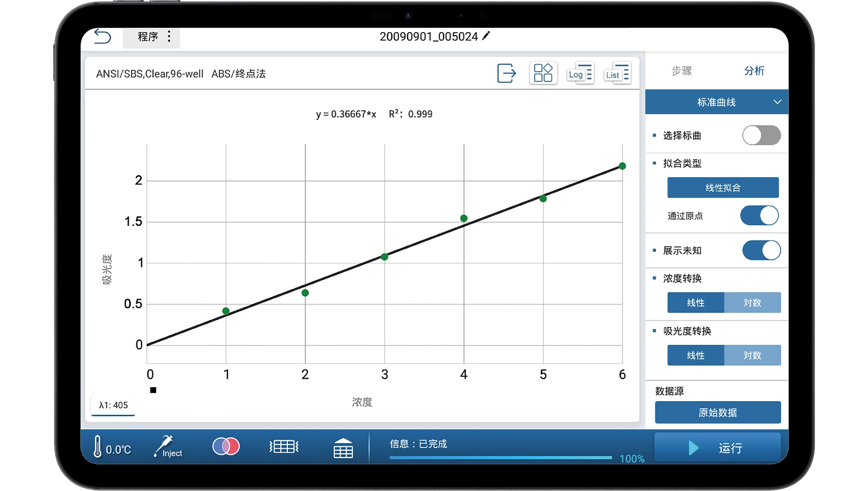Switch to the 步骤 tab

681,71
